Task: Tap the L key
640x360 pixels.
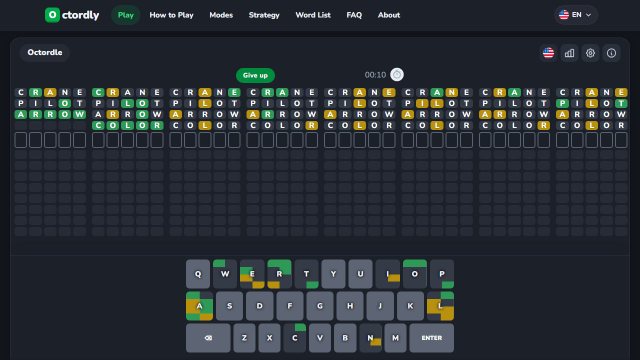Action: click(x=440, y=306)
